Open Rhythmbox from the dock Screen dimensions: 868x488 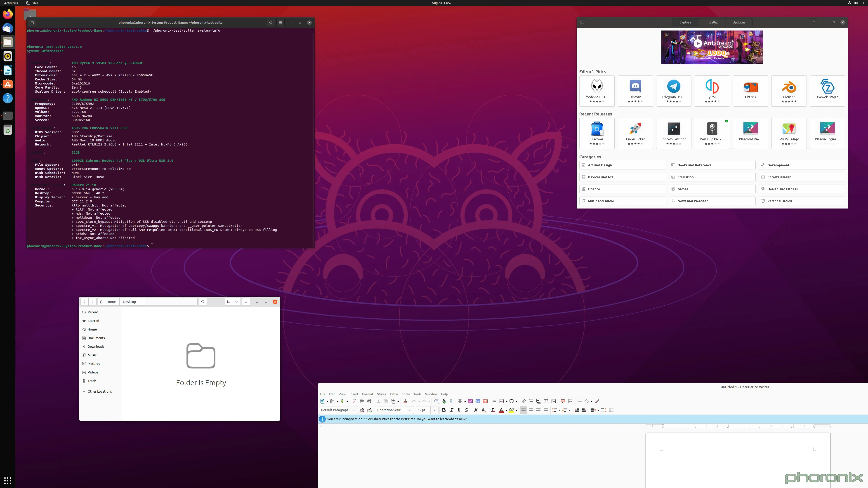click(8, 56)
